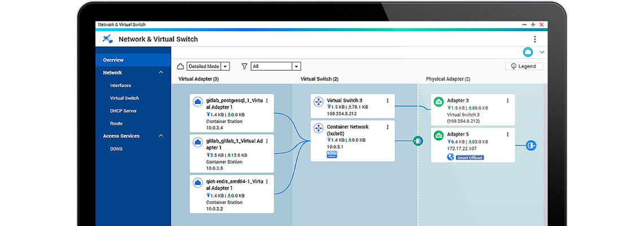Click the green Adapter 3 port icon
Screen dimensions: 644x226
point(438,102)
